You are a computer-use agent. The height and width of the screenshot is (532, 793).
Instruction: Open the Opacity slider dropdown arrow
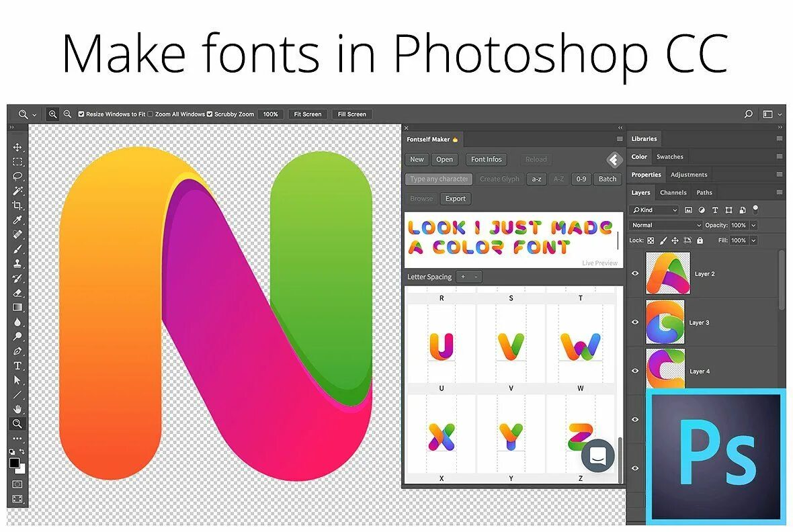[753, 225]
